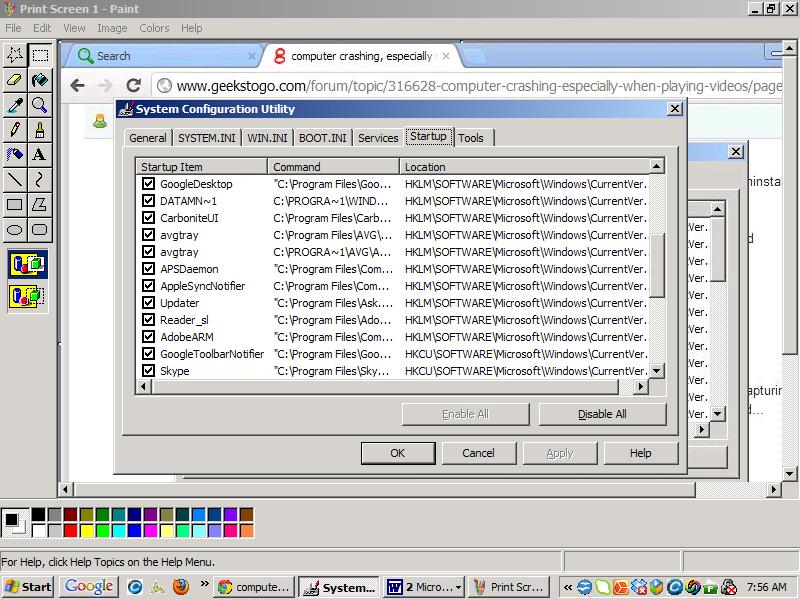
Task: Open the File menu in Paint
Action: coord(13,28)
